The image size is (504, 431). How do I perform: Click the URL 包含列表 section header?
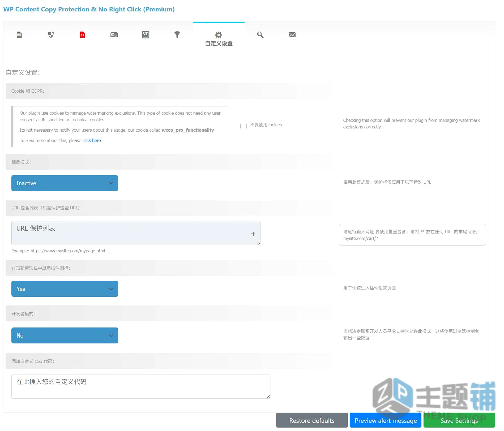click(169, 208)
